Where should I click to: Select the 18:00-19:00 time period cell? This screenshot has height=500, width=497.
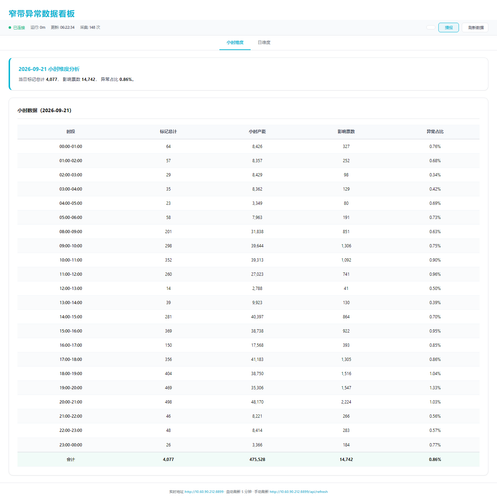tap(71, 374)
